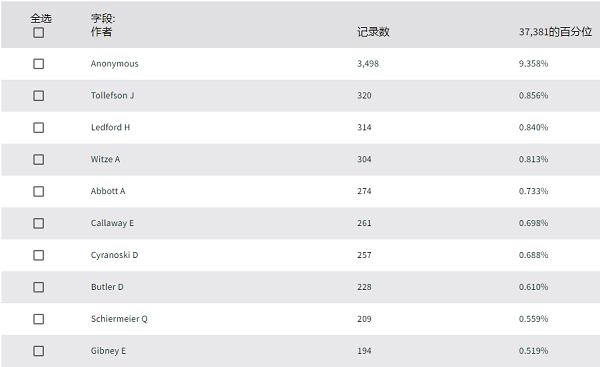Tick the checkbox for Anonymous
This screenshot has height=367, width=600.
click(38, 64)
